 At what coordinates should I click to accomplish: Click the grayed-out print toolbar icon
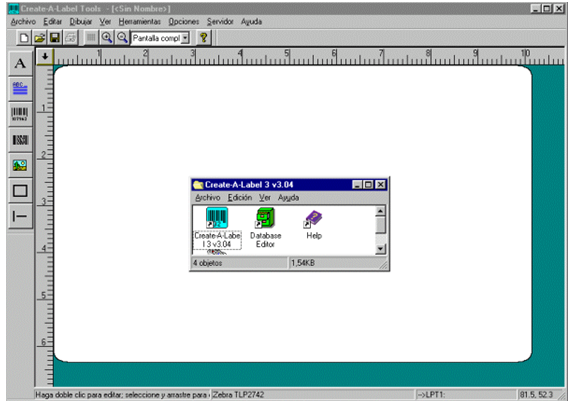(71, 38)
